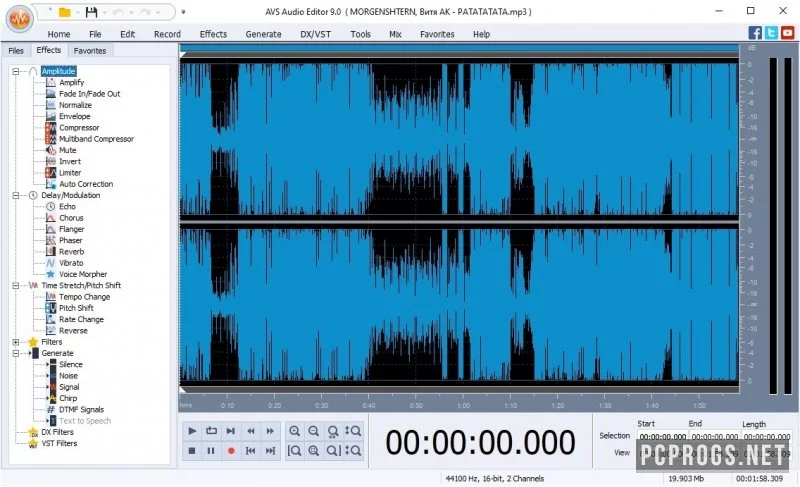Open the AVS application orb button
800x487 pixels.
20,19
